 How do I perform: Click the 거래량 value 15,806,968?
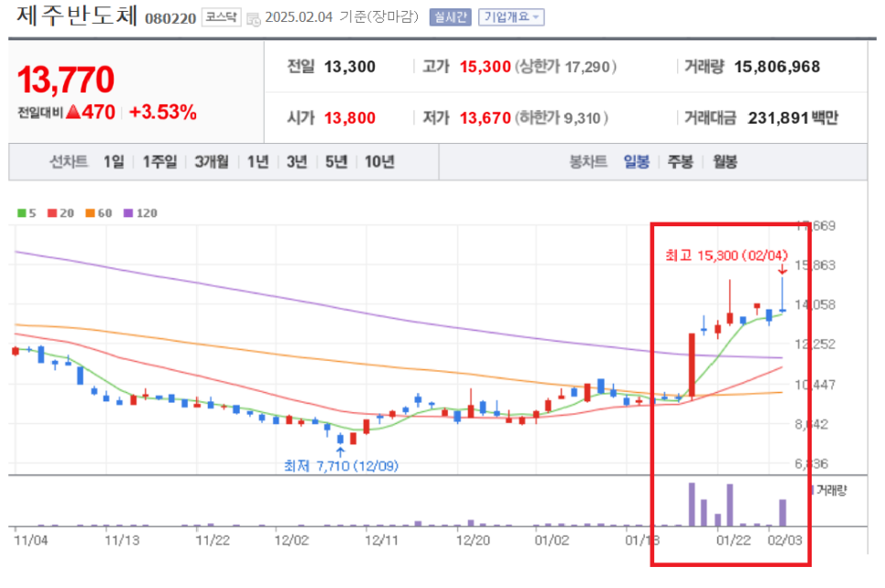pyautogui.click(x=777, y=67)
